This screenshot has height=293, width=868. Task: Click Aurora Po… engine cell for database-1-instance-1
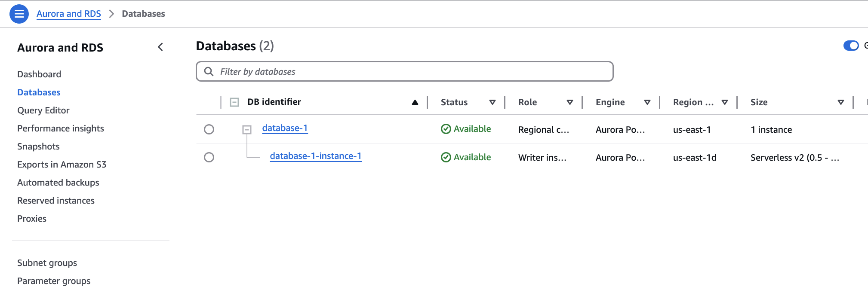(620, 158)
